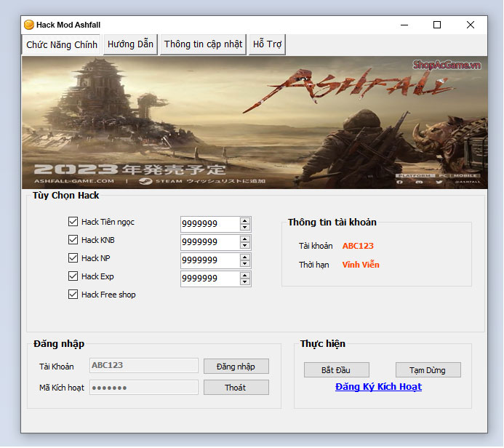Close the Hack Mod Ashfall window
The width and height of the screenshot is (504, 448).
(471, 25)
